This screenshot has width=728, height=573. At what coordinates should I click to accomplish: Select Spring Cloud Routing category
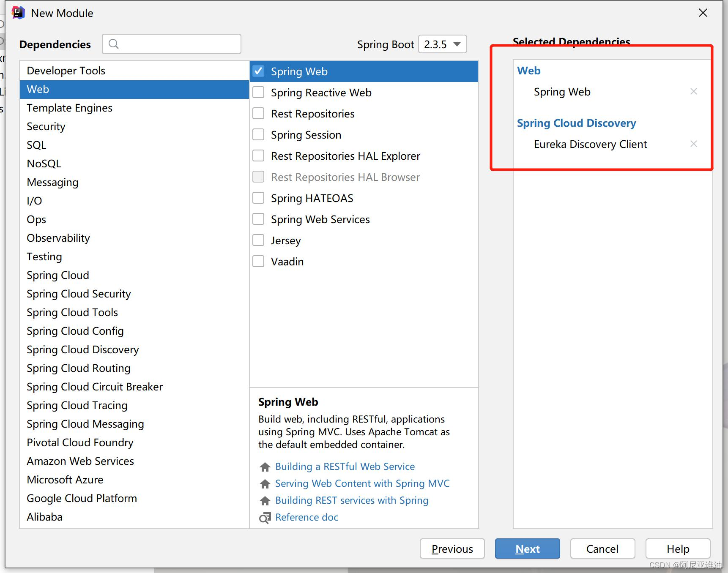(x=134, y=368)
